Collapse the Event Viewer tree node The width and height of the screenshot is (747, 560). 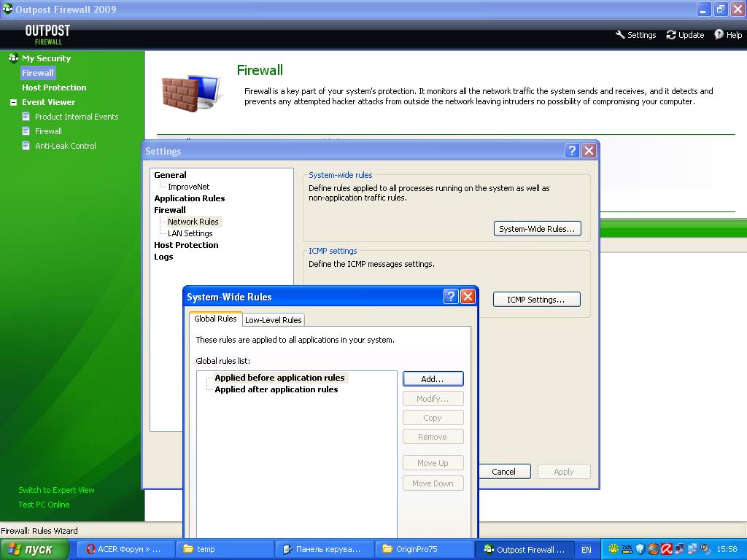point(13,102)
